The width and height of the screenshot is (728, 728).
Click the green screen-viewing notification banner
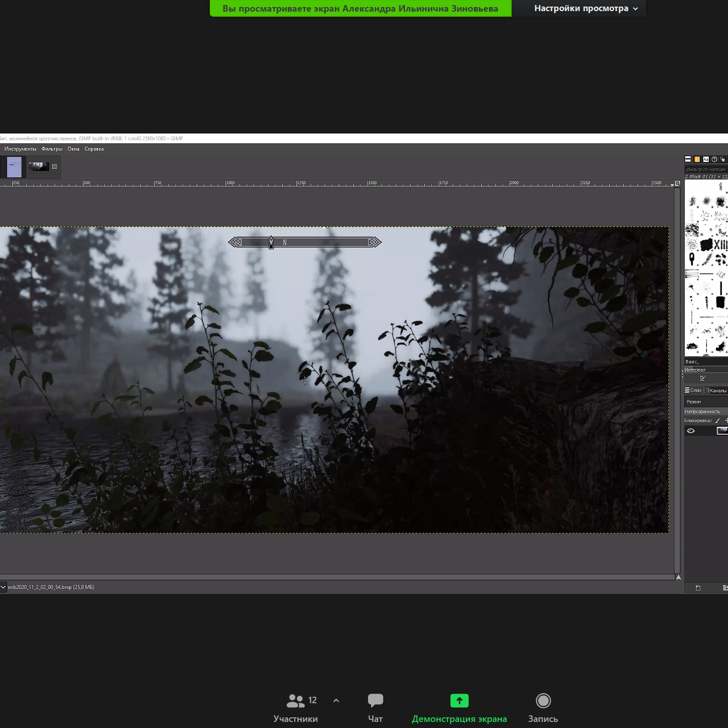(360, 8)
